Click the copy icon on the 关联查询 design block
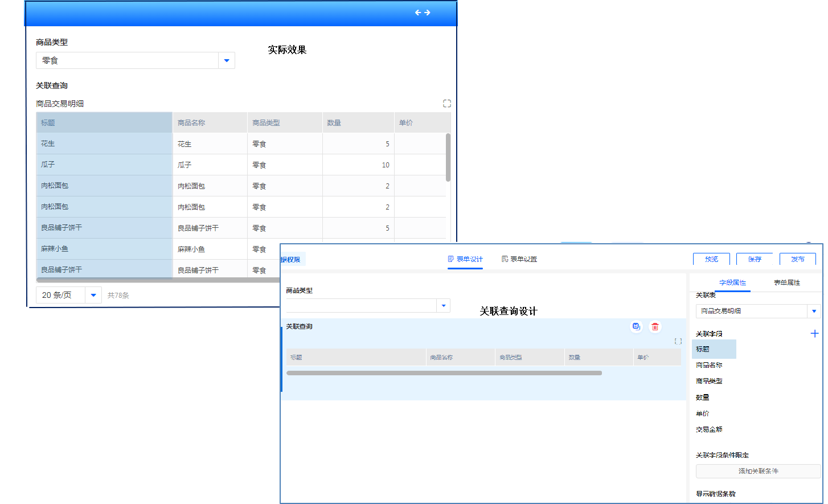This screenshot has width=828, height=504. tap(636, 326)
